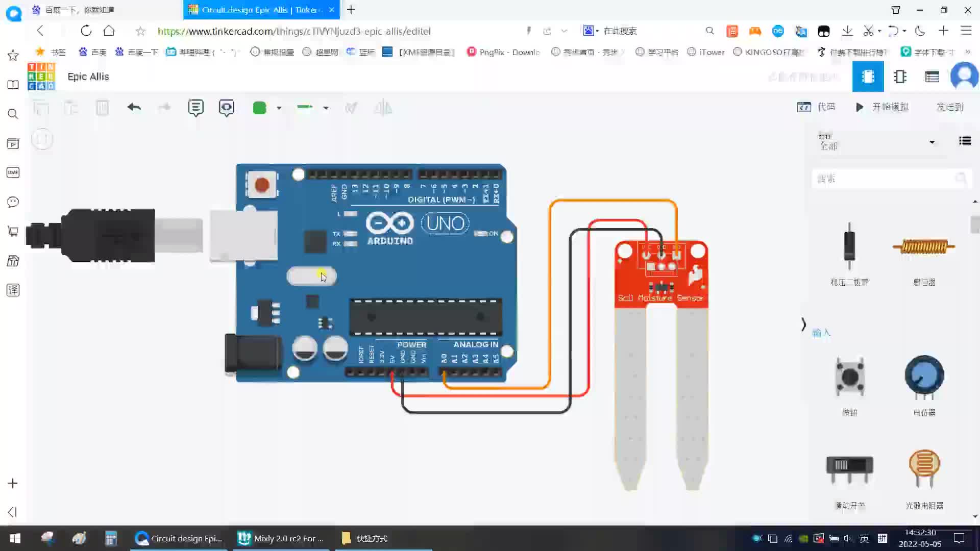Open a new browser tab

click(351, 10)
